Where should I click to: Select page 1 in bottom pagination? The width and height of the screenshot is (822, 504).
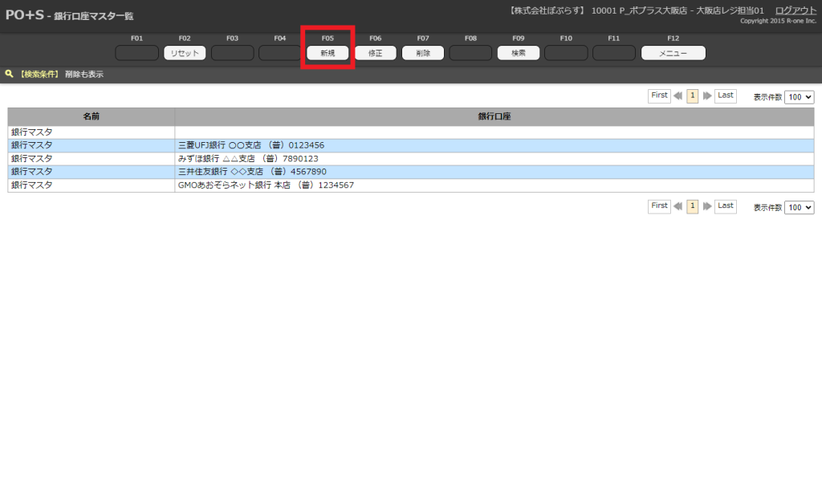693,206
